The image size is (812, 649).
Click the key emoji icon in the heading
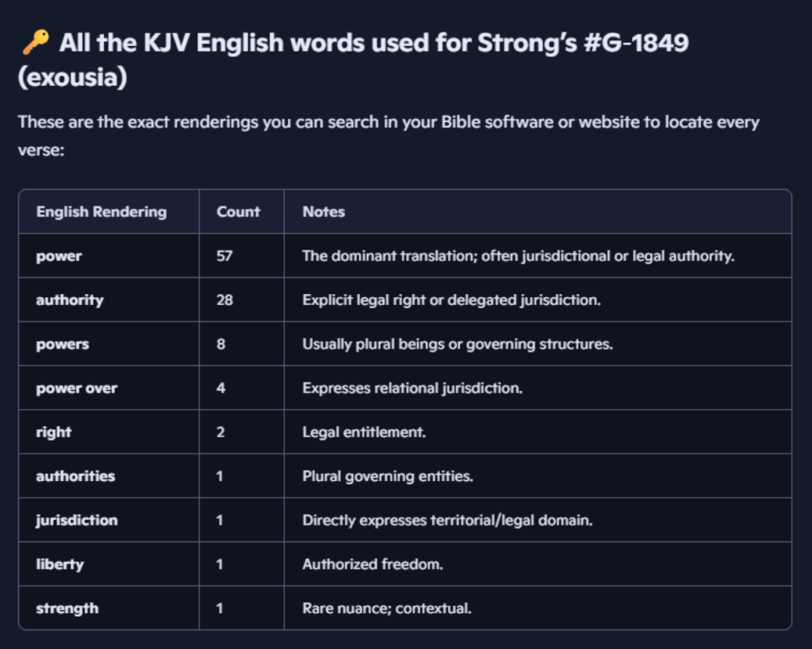(x=35, y=44)
